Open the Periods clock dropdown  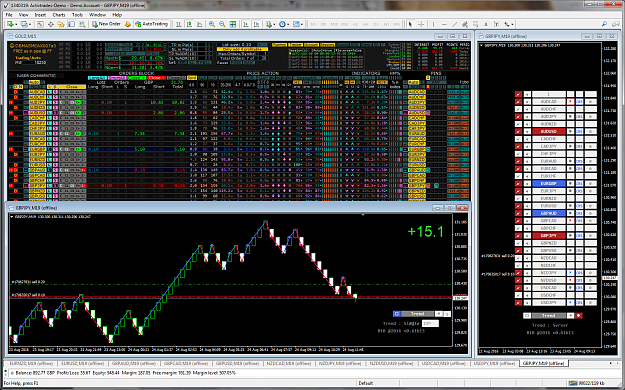pos(288,25)
